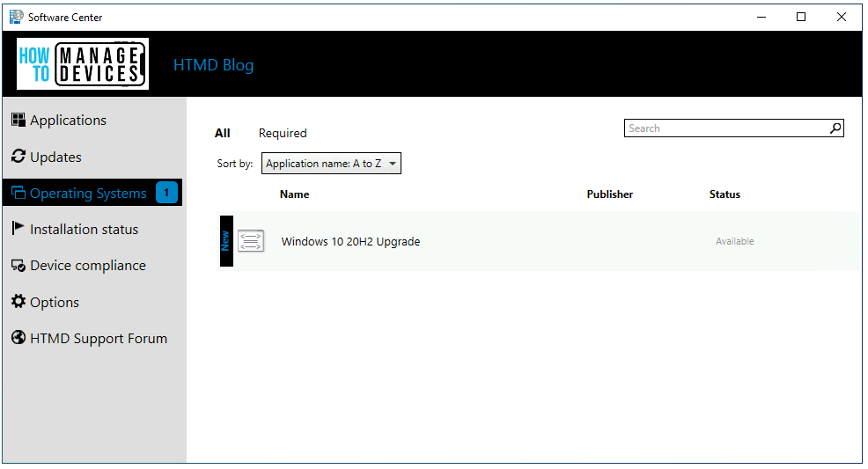The height and width of the screenshot is (469, 868).
Task: Switch to the All filter tab
Action: 223,133
